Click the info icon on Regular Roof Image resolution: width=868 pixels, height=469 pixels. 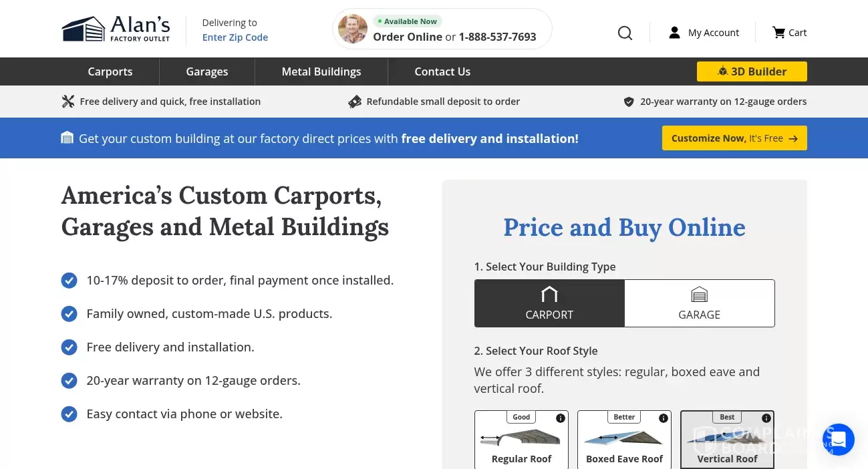[x=560, y=418]
